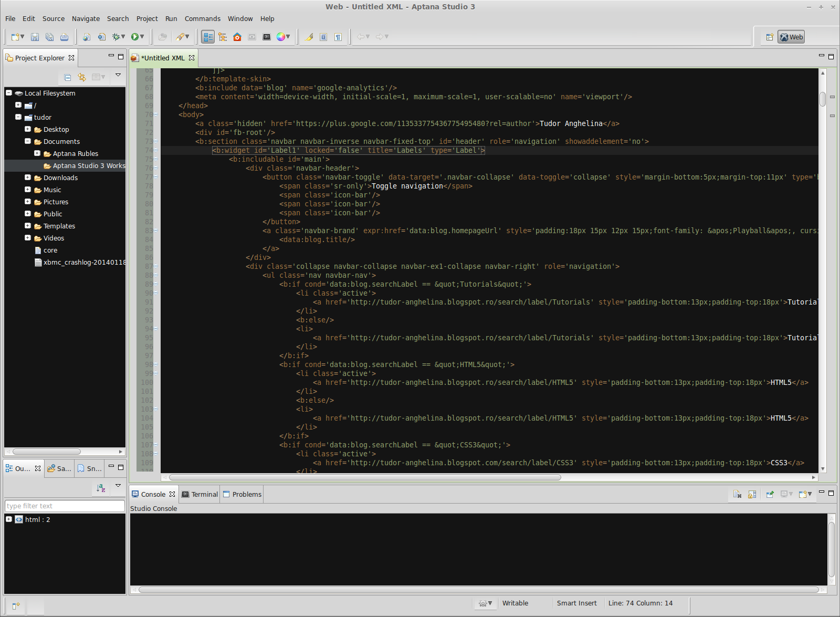This screenshot has height=617, width=840.
Task: Toggle Scroll Lock in Console toolbar
Action: click(x=752, y=494)
